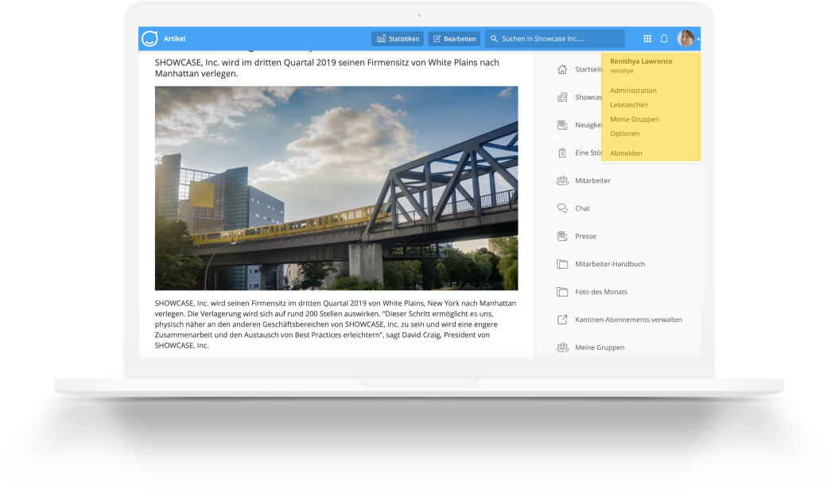
Task: Click the Neuigkeiten news icon
Action: (x=561, y=125)
